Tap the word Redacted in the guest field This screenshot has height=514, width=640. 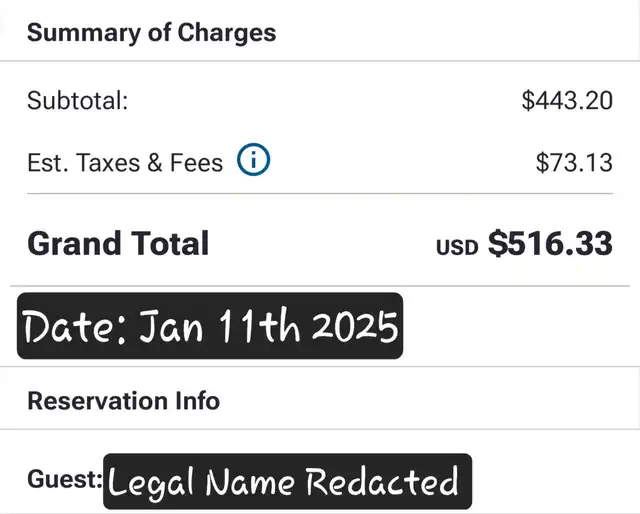click(x=381, y=483)
